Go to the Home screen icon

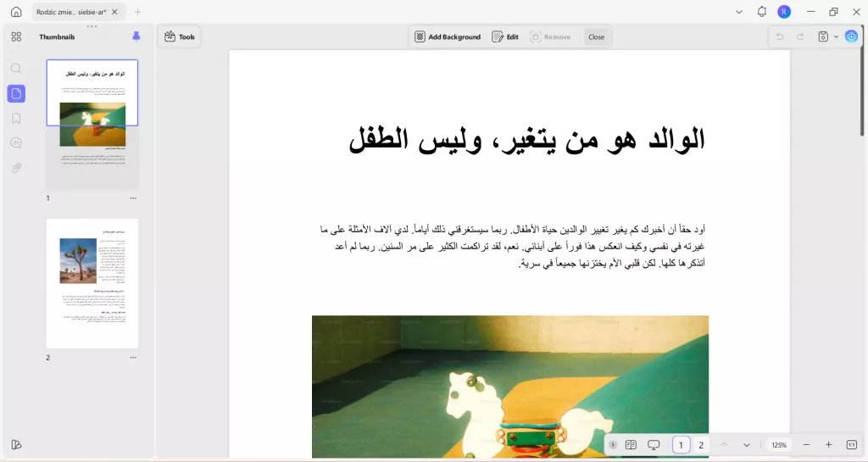pos(16,12)
